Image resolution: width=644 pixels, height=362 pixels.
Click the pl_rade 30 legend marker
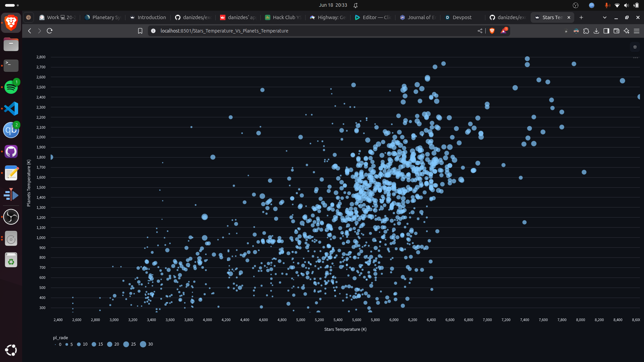(143, 344)
